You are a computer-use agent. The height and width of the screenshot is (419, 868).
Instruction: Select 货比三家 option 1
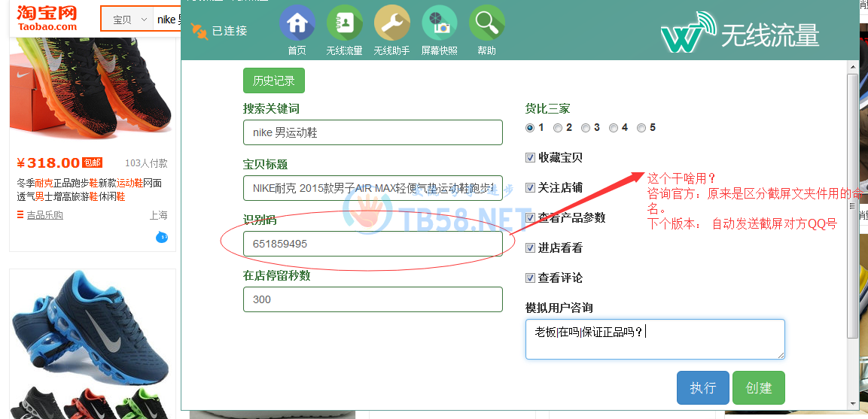pos(530,128)
